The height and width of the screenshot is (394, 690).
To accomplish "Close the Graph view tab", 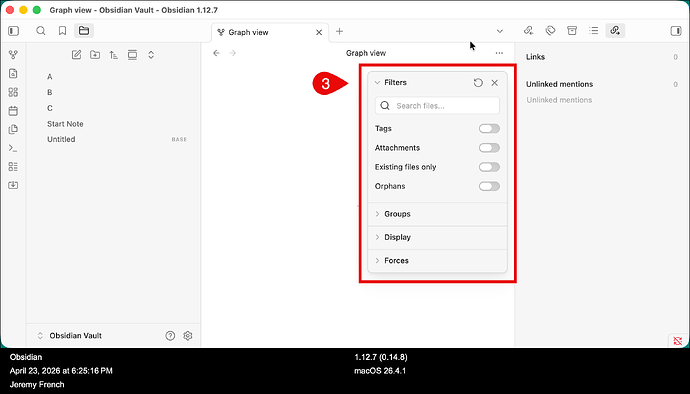I will [x=319, y=32].
